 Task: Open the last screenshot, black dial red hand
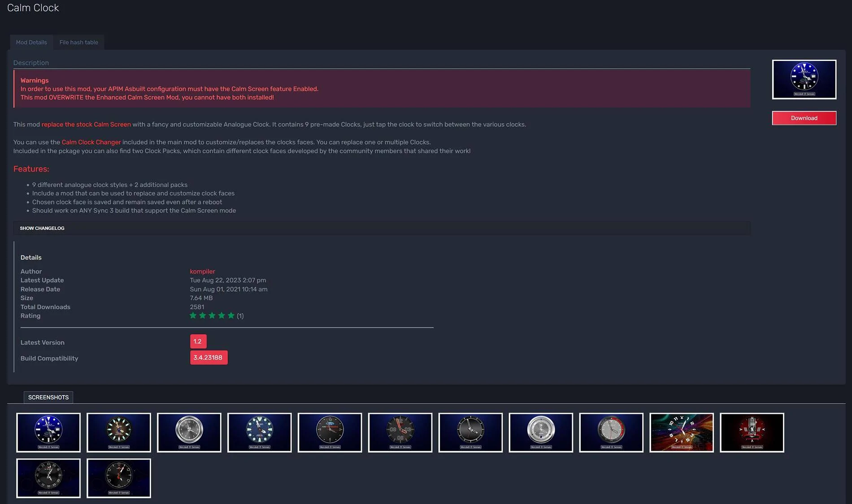(119, 478)
